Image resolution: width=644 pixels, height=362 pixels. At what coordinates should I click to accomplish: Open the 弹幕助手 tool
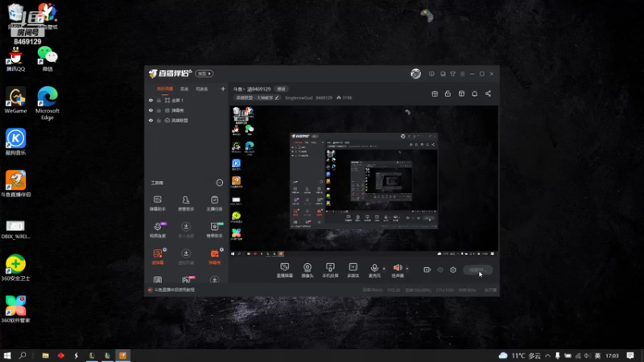158,204
